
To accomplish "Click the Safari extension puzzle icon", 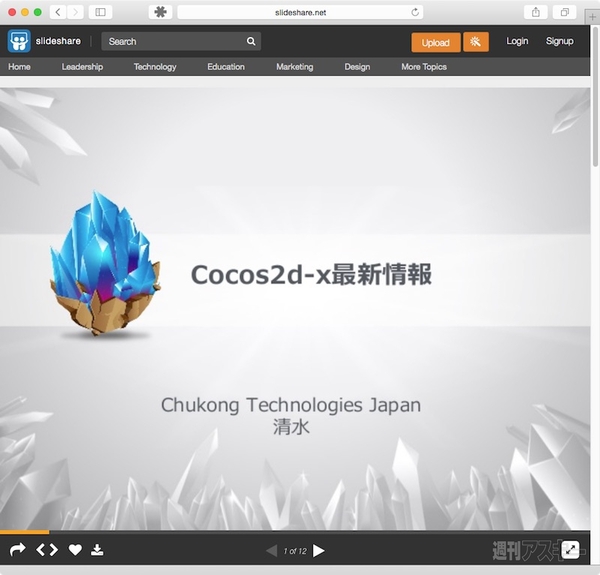I will point(160,12).
